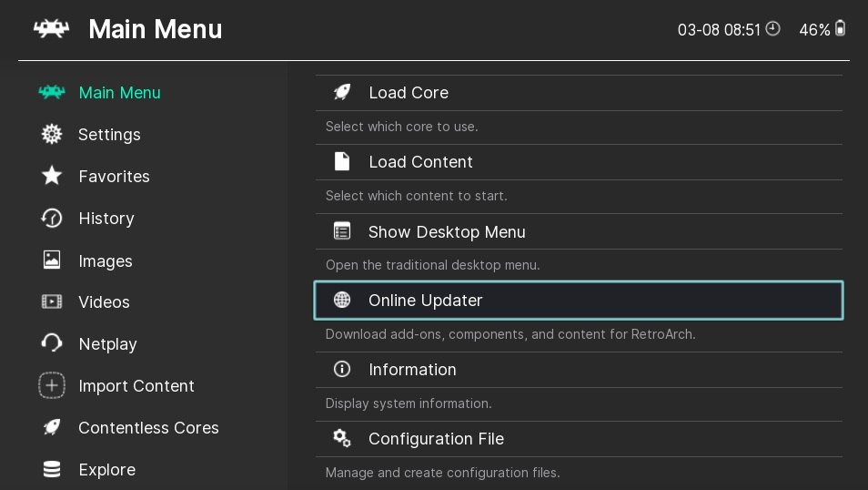Image resolution: width=868 pixels, height=490 pixels.
Task: Go to Favorites in the sidebar
Action: [114, 177]
